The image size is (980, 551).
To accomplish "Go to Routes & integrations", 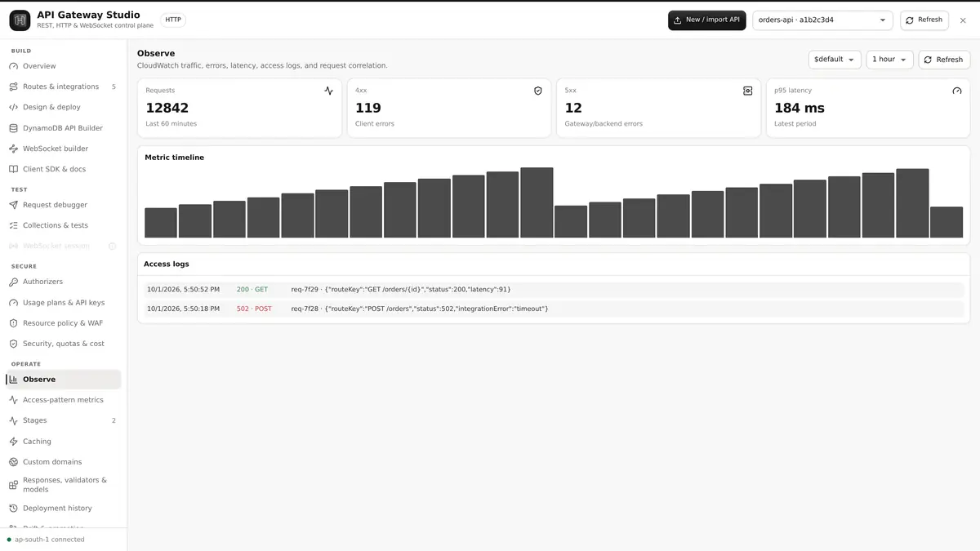I will 64,87.
